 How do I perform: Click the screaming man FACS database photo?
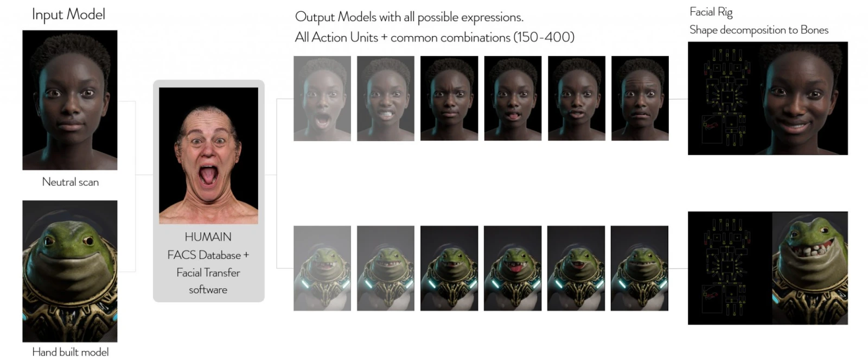(x=208, y=156)
